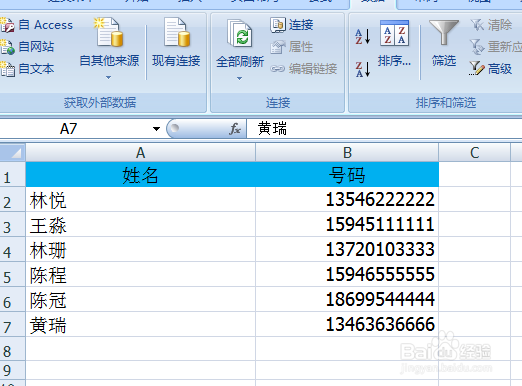Select row 4 header
The height and width of the screenshot is (386, 522).
pos(12,249)
